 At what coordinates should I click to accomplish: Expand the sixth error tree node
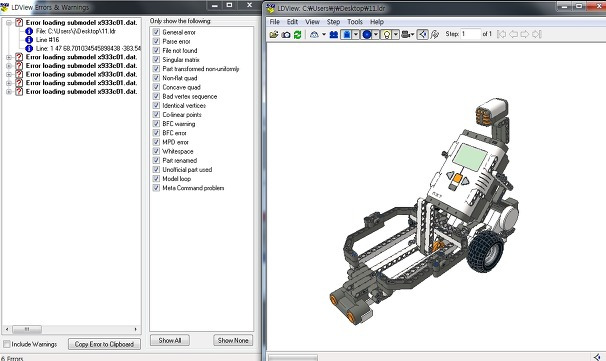(x=9, y=92)
